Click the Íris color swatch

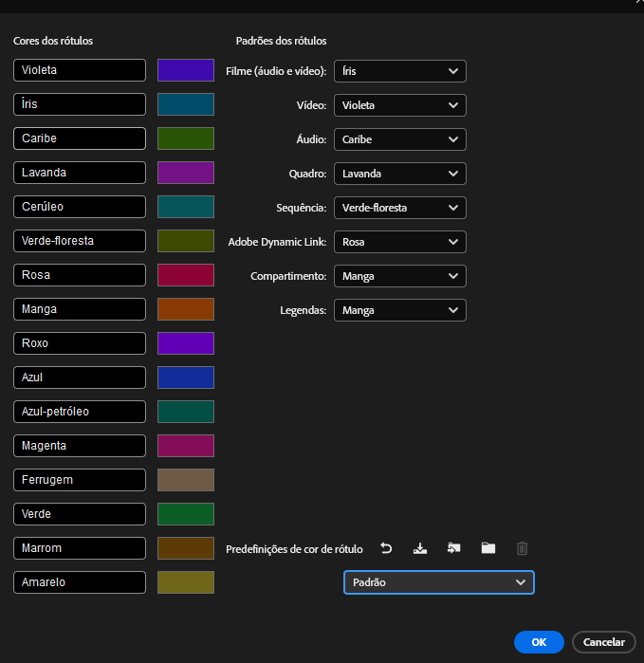pyautogui.click(x=186, y=104)
